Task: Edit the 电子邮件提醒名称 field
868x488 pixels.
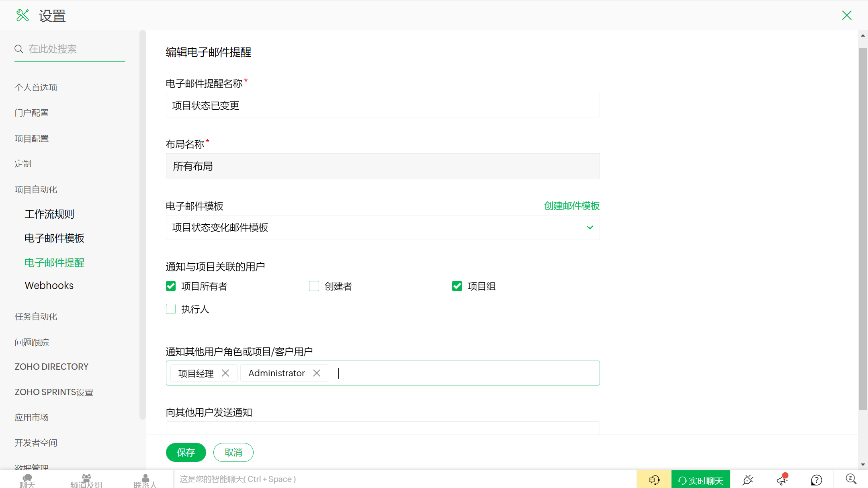Action: tap(383, 105)
